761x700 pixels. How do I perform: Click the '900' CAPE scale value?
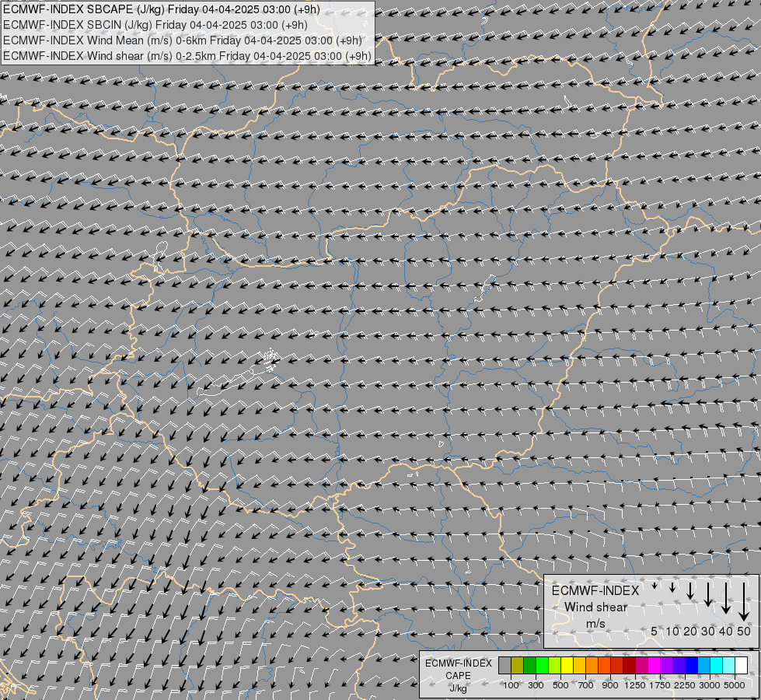610,685
